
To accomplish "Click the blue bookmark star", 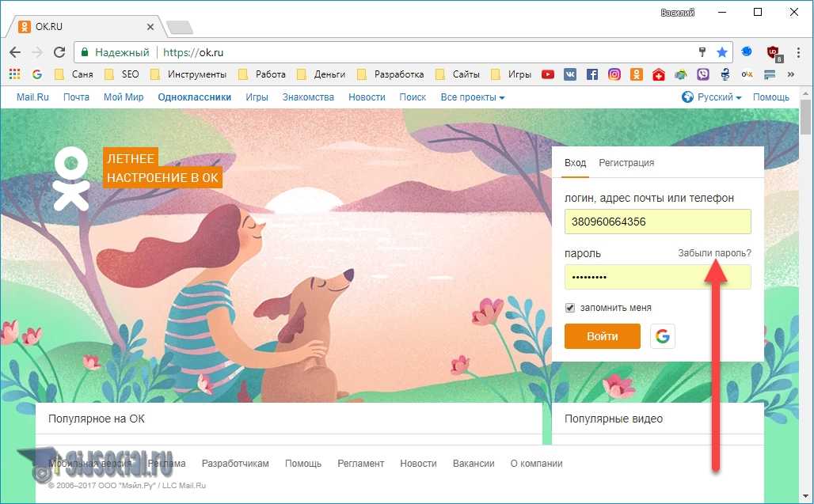I will coord(721,52).
